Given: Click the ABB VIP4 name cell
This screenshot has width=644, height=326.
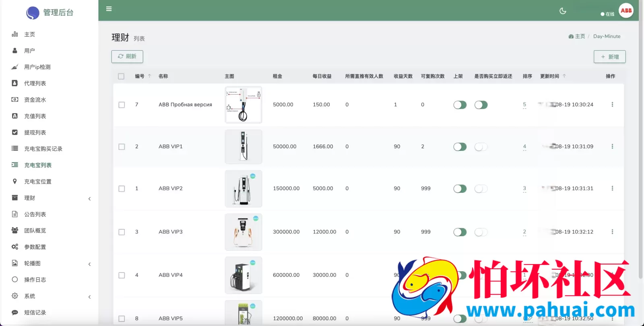Looking at the screenshot, I should tap(171, 275).
